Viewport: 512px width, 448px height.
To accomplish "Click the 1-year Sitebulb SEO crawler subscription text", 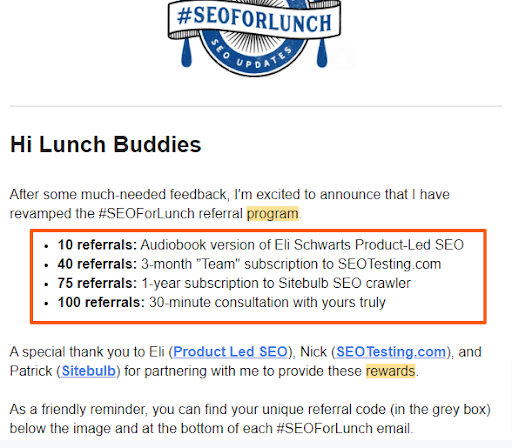I will pos(276,283).
